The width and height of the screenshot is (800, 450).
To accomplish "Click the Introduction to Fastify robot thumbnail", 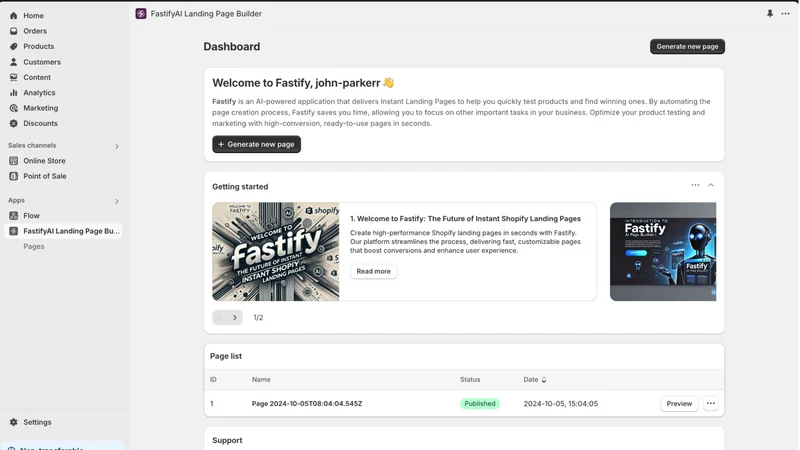I will [x=663, y=252].
